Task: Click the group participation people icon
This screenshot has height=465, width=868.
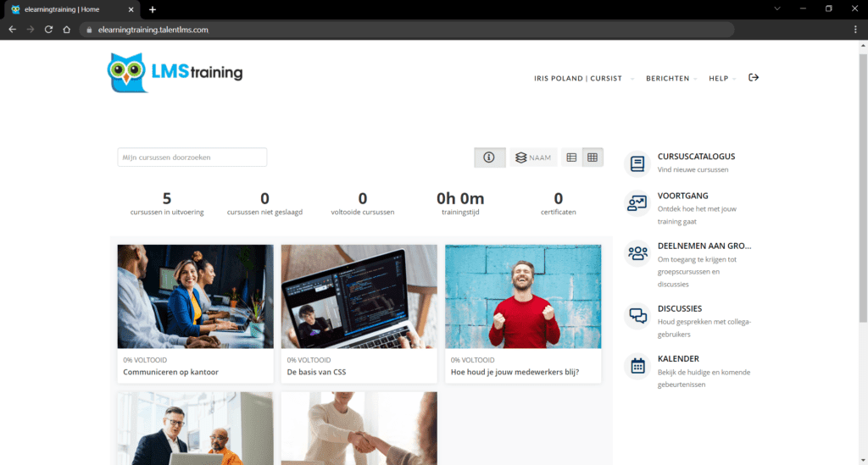Action: 637,253
